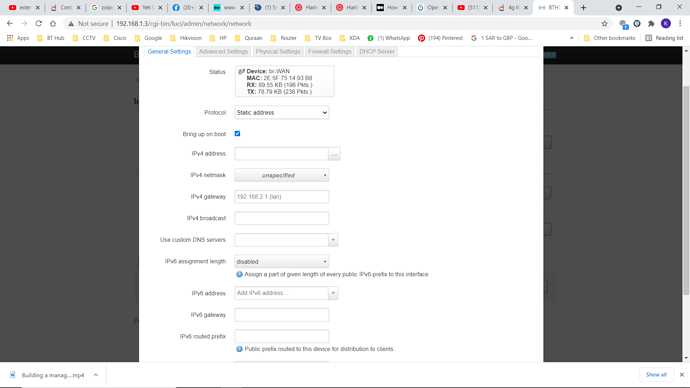Open Router bookmark folder

click(x=284, y=38)
